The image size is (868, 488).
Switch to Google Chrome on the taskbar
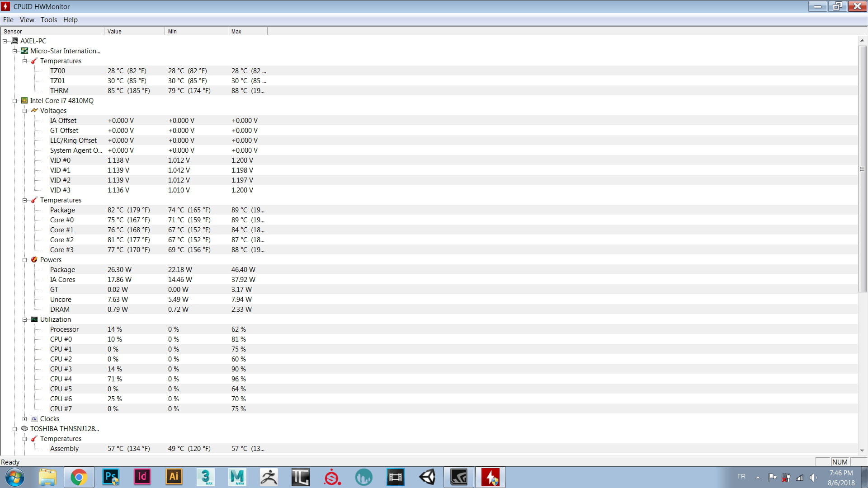click(x=79, y=477)
